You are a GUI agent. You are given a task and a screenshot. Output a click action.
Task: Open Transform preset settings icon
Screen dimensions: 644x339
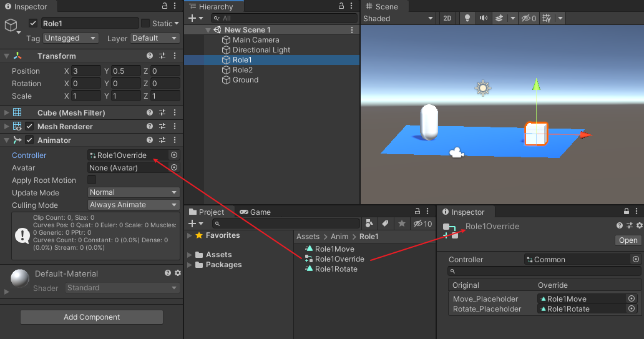[x=162, y=56]
